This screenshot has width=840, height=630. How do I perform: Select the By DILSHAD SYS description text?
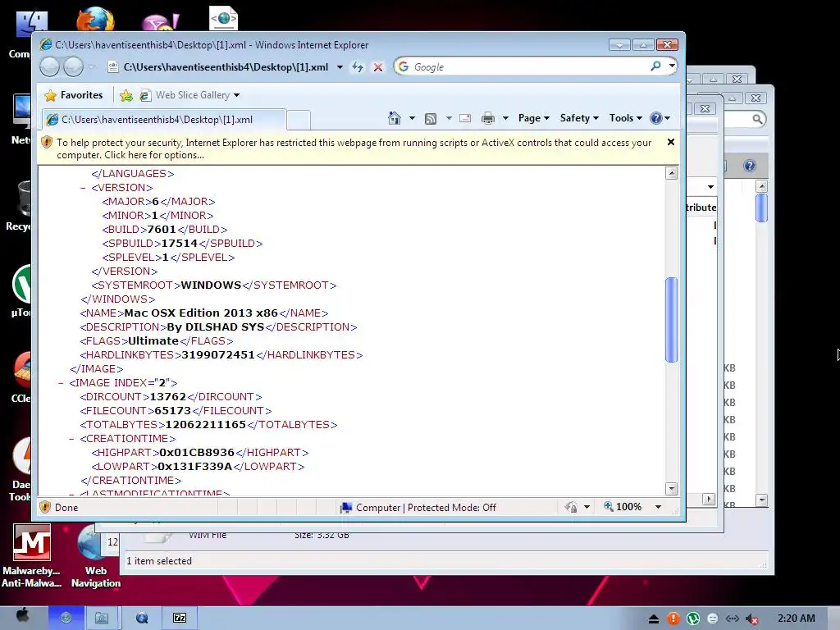point(216,326)
